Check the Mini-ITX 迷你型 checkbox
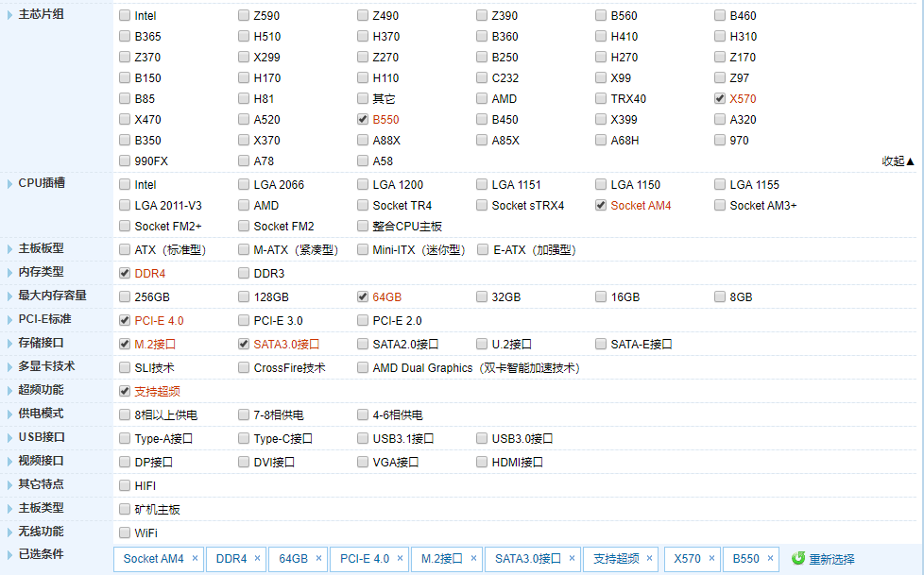Screen dimensions: 924x575 click(362, 249)
